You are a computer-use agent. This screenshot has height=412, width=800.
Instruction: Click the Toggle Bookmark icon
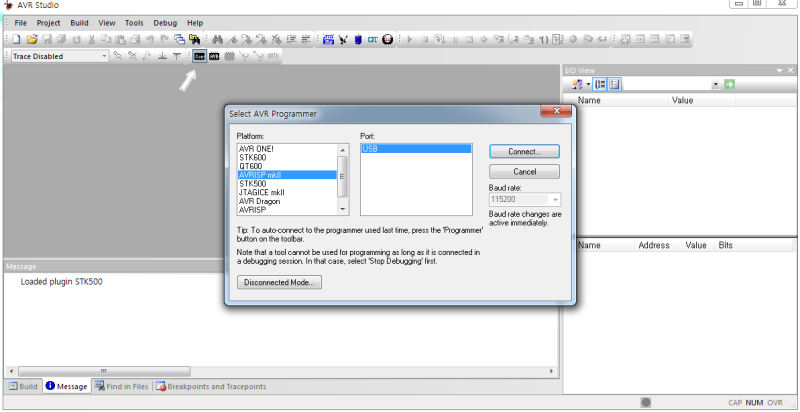[232, 39]
